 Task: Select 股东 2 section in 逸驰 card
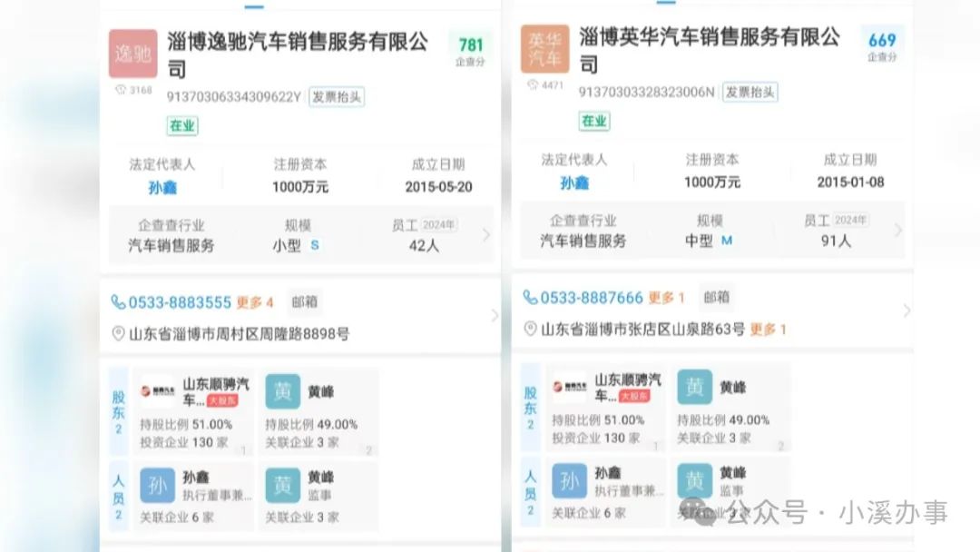(119, 412)
